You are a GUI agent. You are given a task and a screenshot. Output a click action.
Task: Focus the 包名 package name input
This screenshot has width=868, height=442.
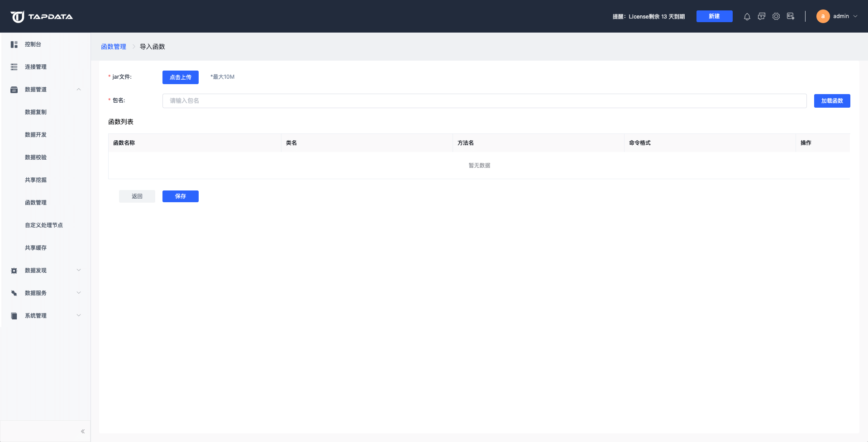(x=484, y=101)
